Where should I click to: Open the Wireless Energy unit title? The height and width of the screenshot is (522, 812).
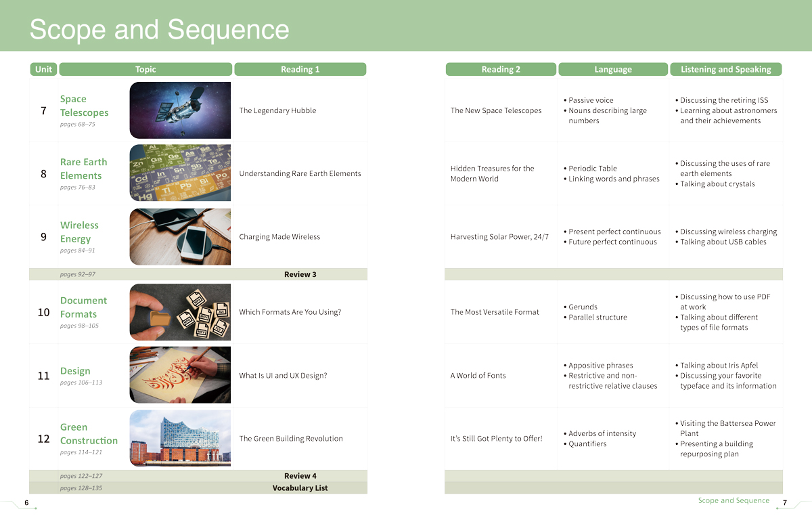79,232
